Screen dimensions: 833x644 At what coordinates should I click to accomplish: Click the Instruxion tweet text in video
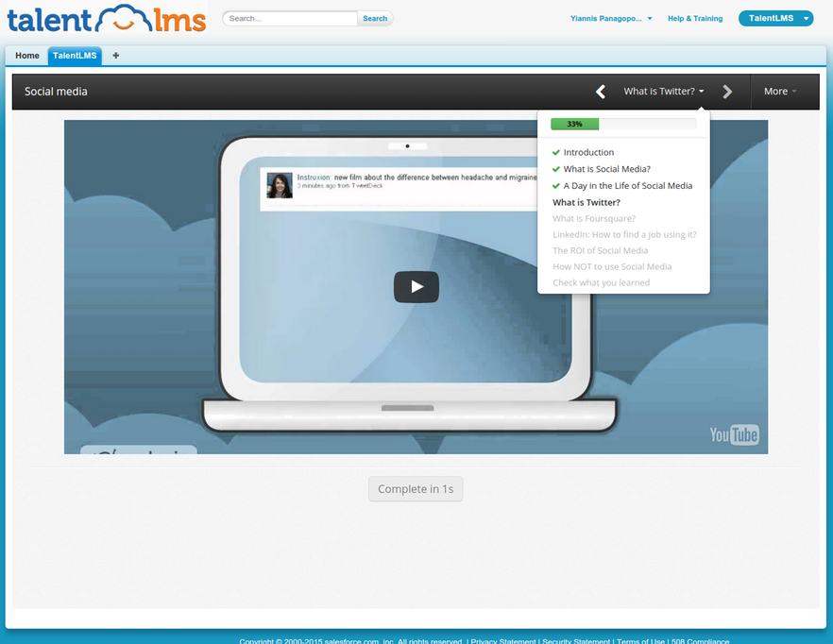pos(417,178)
